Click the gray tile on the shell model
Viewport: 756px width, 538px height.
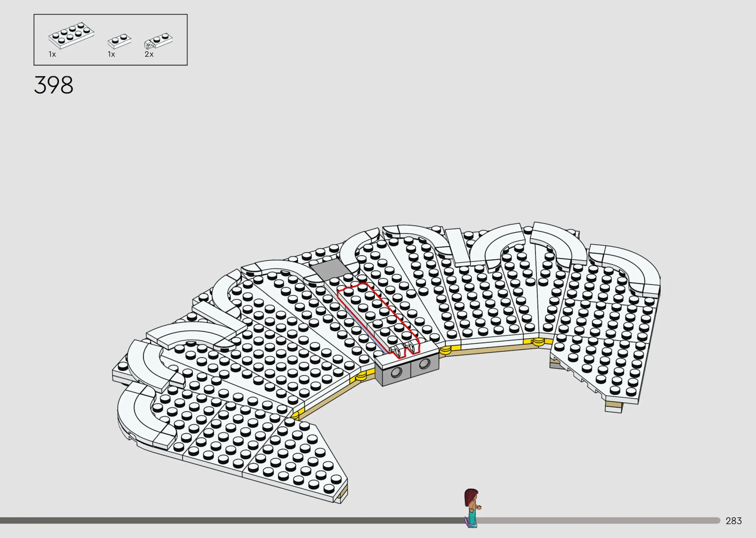tap(330, 269)
